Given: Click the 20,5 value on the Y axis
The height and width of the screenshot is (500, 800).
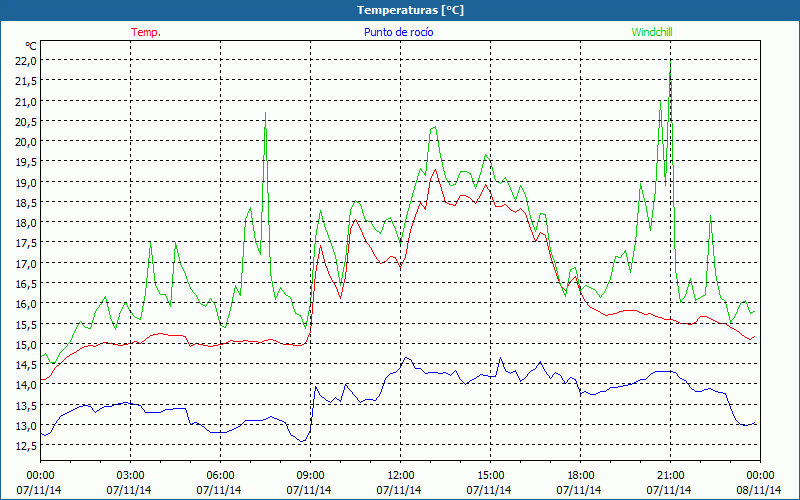Looking at the screenshot, I should pyautogui.click(x=27, y=121).
